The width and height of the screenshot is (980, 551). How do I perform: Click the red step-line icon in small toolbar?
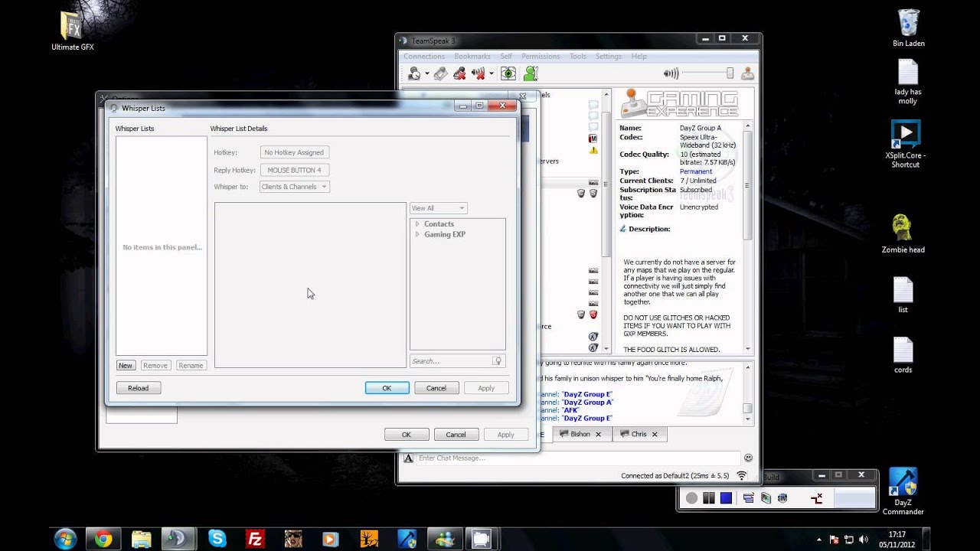(816, 498)
